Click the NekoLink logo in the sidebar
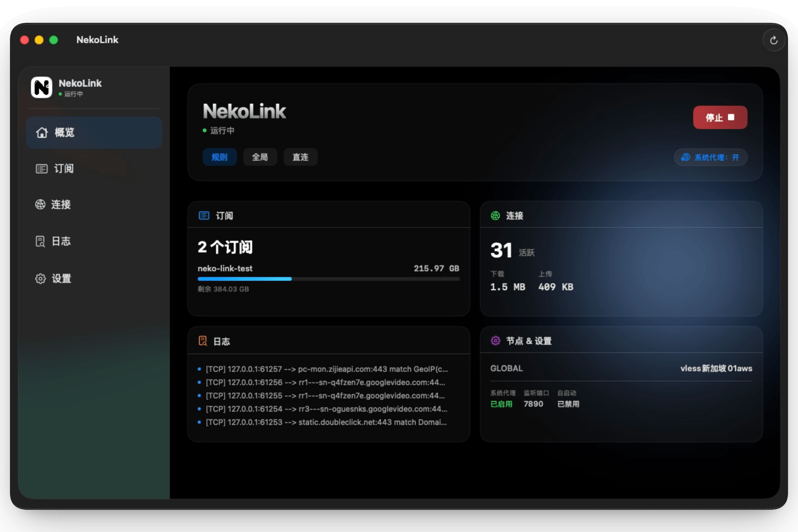The image size is (798, 532). pos(42,87)
